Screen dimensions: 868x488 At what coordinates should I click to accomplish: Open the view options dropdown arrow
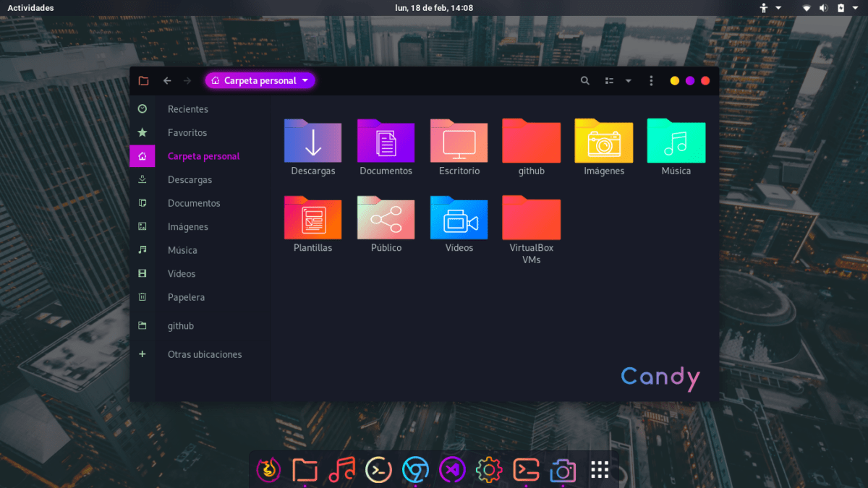(628, 81)
